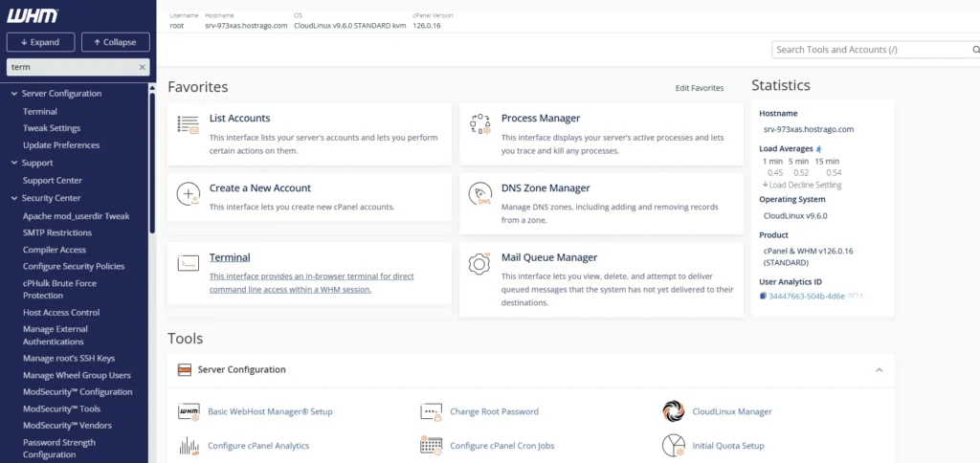The image size is (980, 463).
Task: Click the Server Configuration section icon
Action: [x=185, y=370]
